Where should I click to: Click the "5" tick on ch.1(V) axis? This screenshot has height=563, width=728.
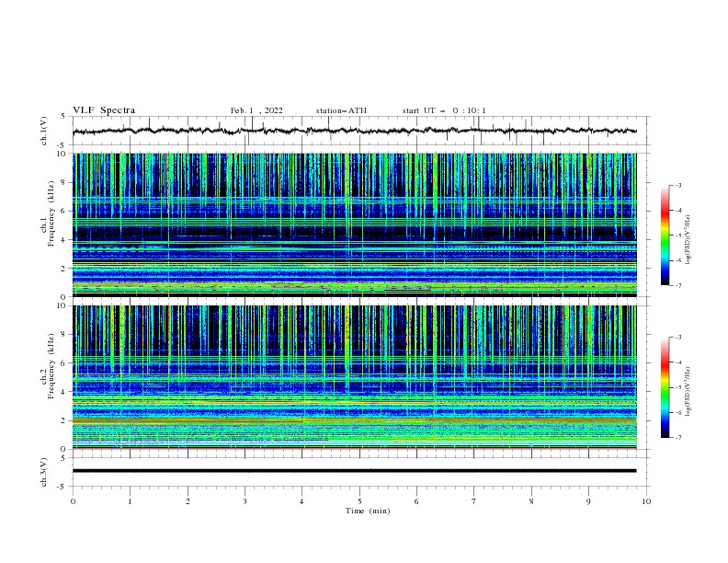tap(63, 116)
